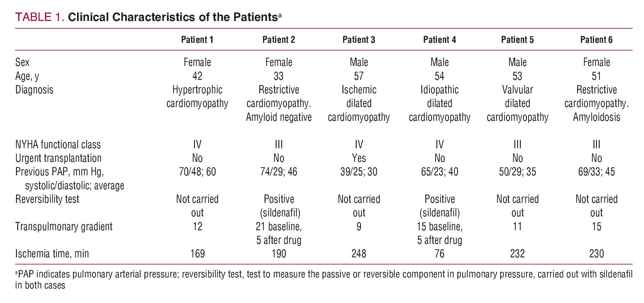Click Patient 1's PAP value 70/48; 60
644x303 pixels.
pyautogui.click(x=197, y=172)
